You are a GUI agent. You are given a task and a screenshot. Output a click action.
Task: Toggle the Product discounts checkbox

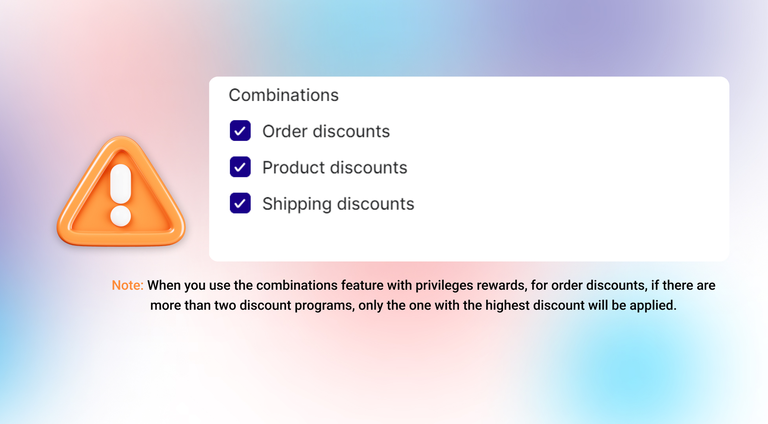coord(240,167)
